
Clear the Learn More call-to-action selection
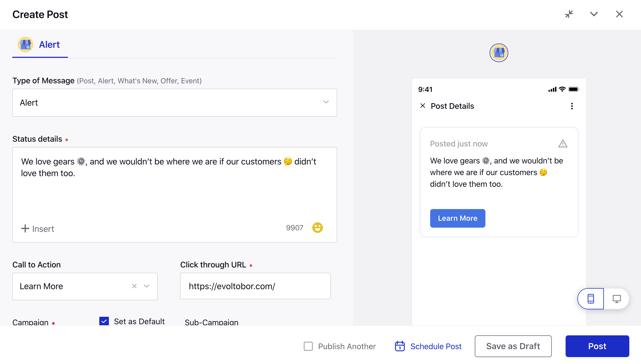134,287
